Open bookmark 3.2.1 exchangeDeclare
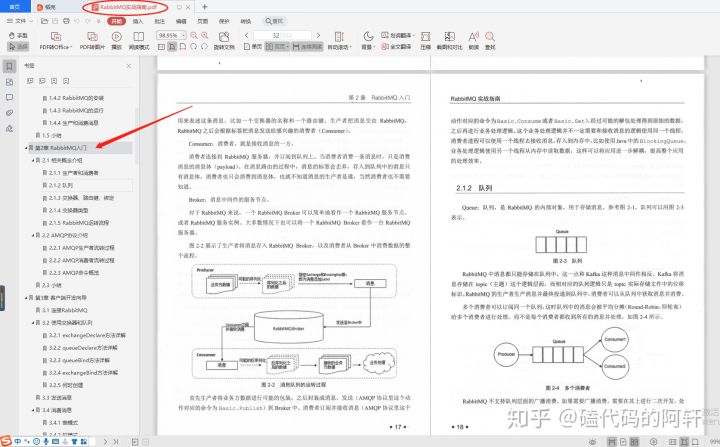Screen dimensions: 720x447 coord(84,335)
